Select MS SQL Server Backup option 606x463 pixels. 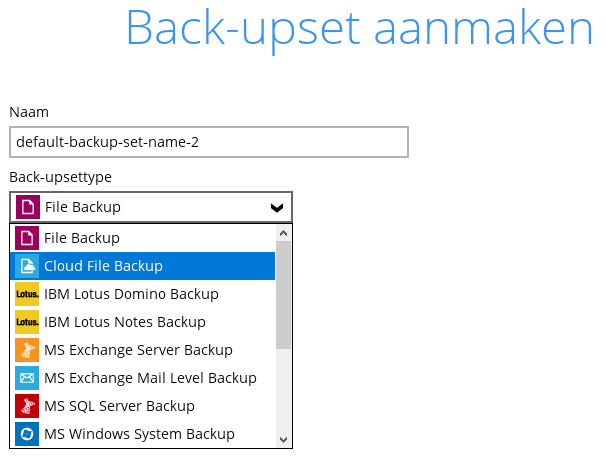[x=142, y=406]
